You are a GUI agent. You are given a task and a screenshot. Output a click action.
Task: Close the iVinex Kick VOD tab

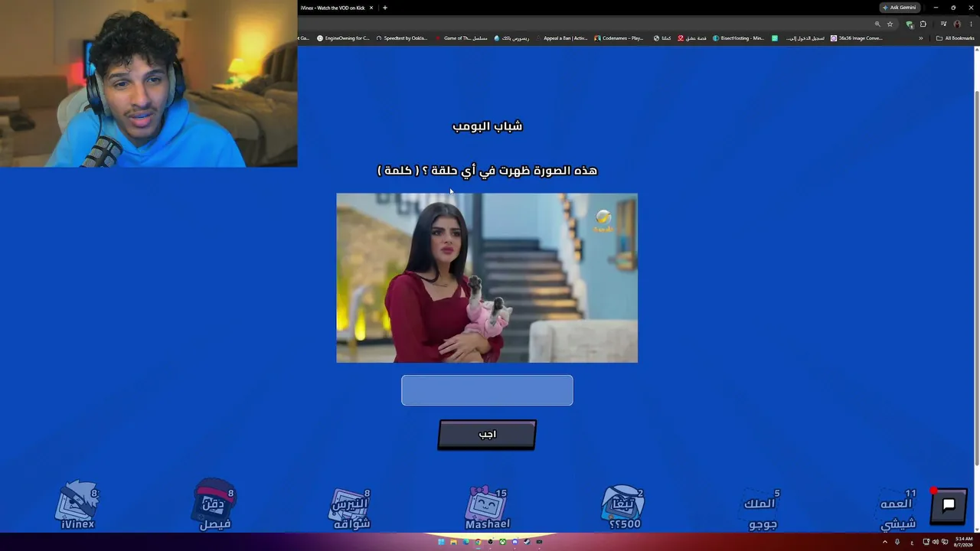tap(371, 8)
